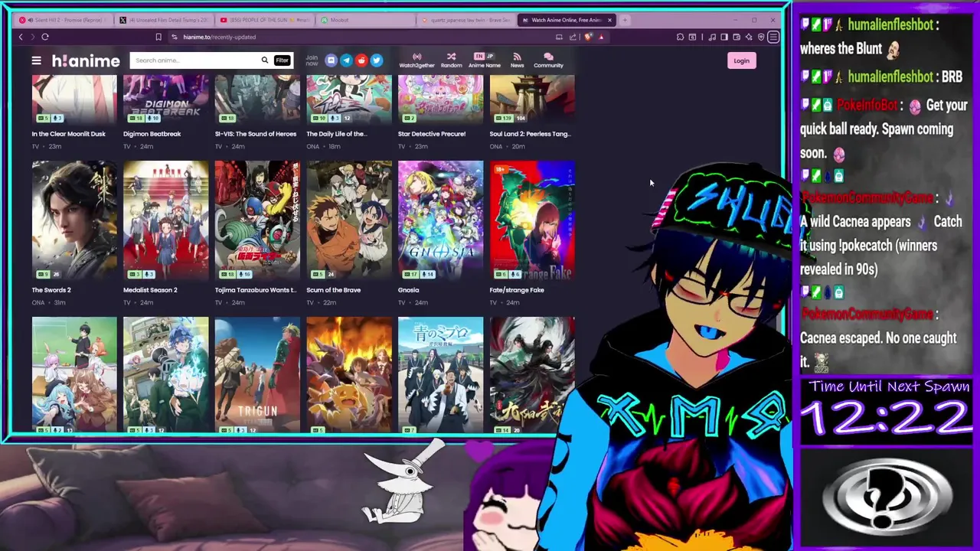Click 'In the Clear Moonlit Dusk' title
Image resolution: width=980 pixels, height=551 pixels.
point(68,134)
